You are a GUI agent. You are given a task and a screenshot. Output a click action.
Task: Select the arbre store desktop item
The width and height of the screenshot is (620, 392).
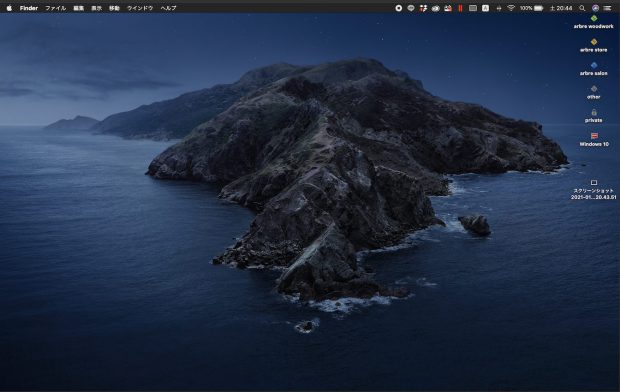(594, 45)
